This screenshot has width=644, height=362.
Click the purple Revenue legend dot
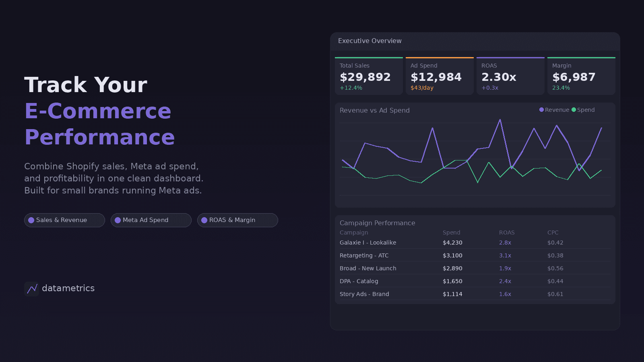tap(541, 110)
